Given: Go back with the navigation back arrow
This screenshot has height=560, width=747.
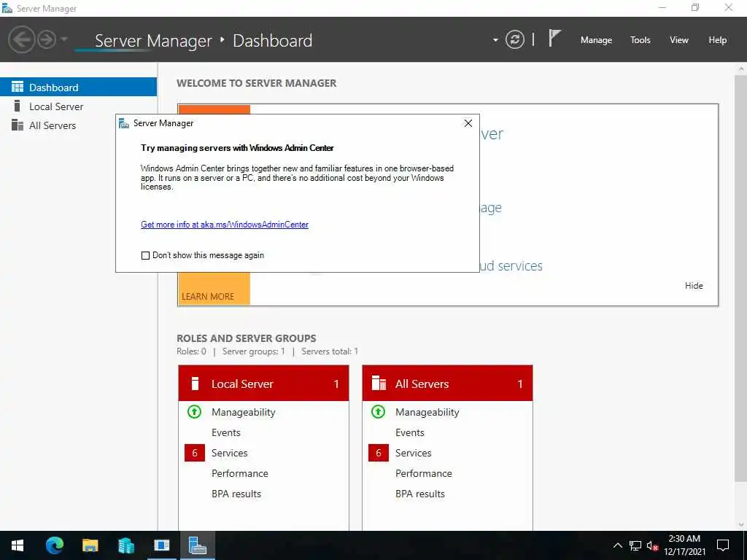Looking at the screenshot, I should pyautogui.click(x=21, y=39).
